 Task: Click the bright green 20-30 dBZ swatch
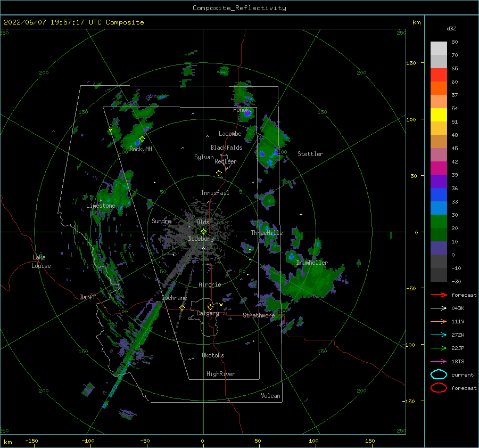tap(439, 222)
